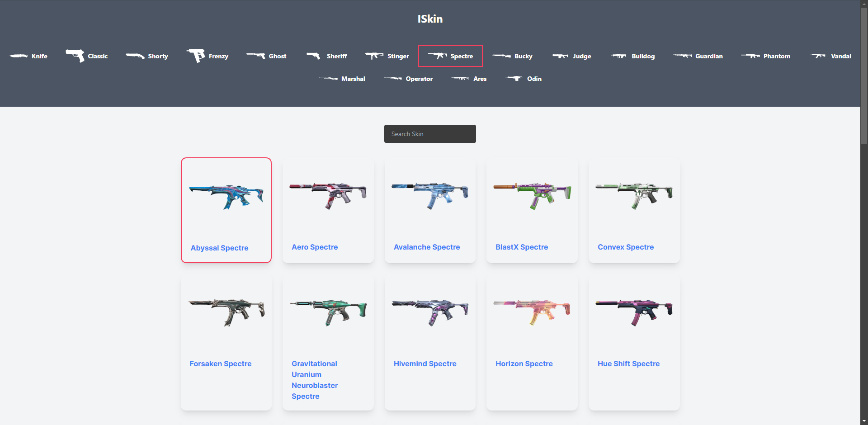Click Gravitational Uranium Neuroblaster Spectre title
Image resolution: width=868 pixels, height=425 pixels.
pyautogui.click(x=315, y=380)
